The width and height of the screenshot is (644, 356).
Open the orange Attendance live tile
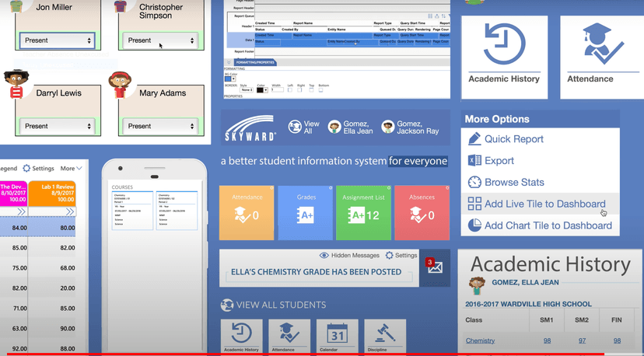tap(247, 213)
